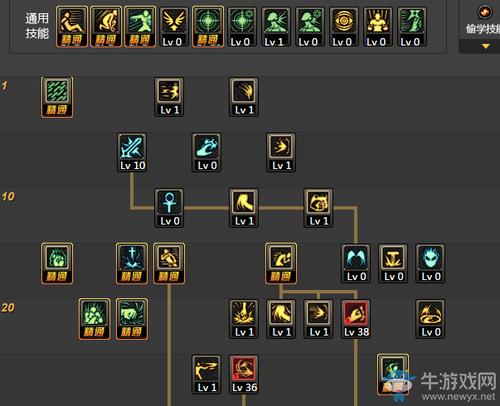Viewport: 500px width, 406px height.
Task: Click the green flame orb mastered skill
Action: click(57, 263)
